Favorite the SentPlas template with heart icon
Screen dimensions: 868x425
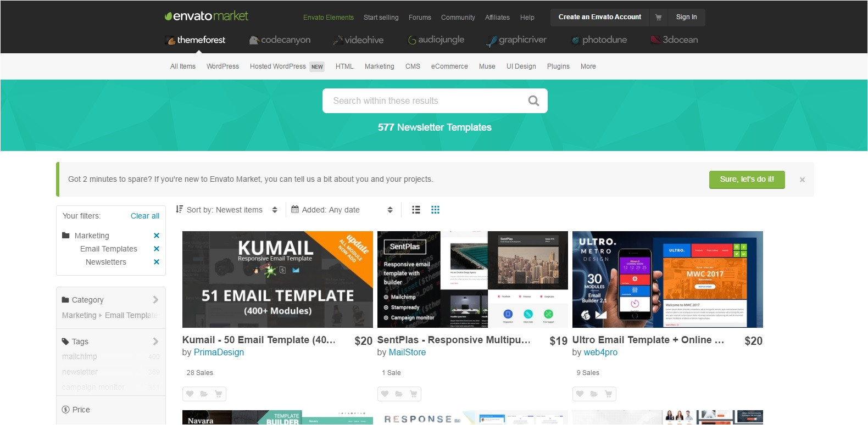(385, 394)
